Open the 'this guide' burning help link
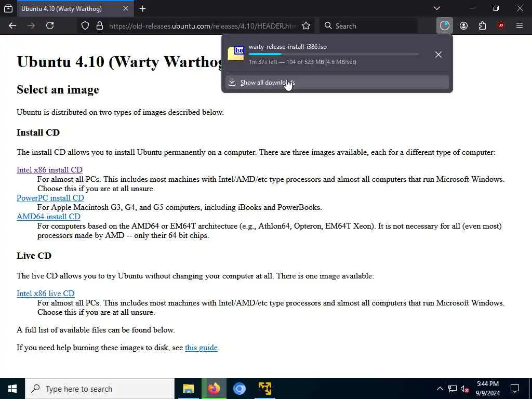The image size is (532, 399). 201,348
